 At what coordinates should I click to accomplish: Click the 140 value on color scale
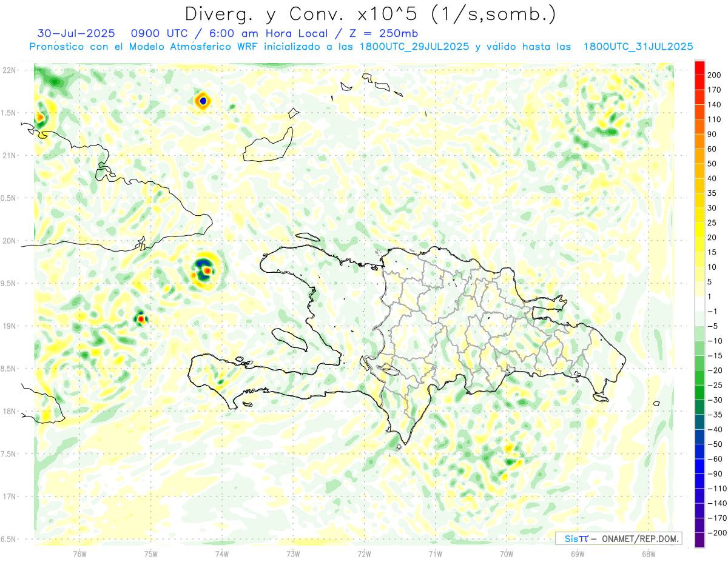pos(714,105)
